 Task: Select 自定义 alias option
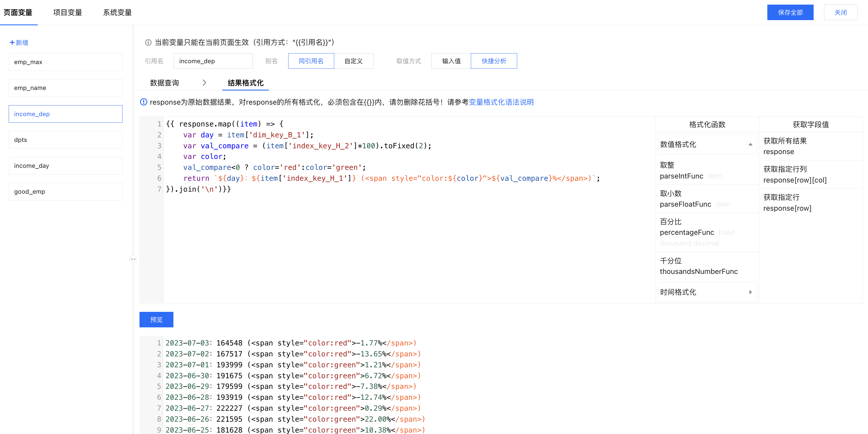[353, 61]
